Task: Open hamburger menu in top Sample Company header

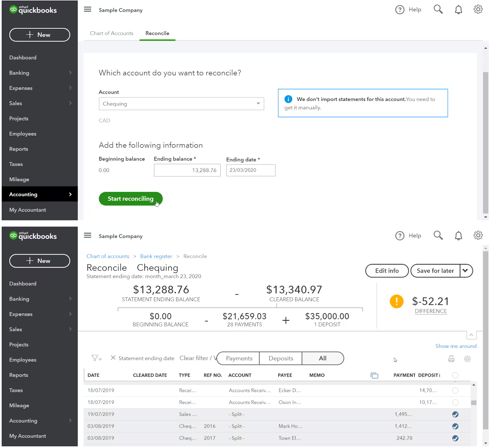Action: click(88, 9)
